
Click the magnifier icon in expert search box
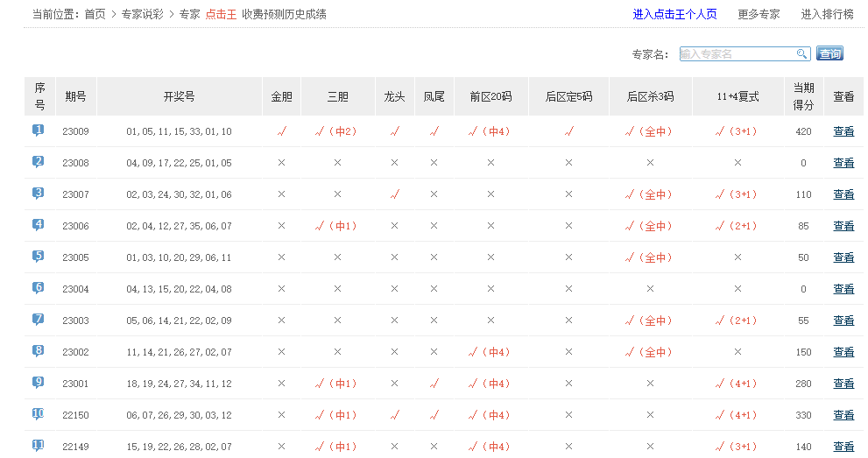tap(801, 54)
